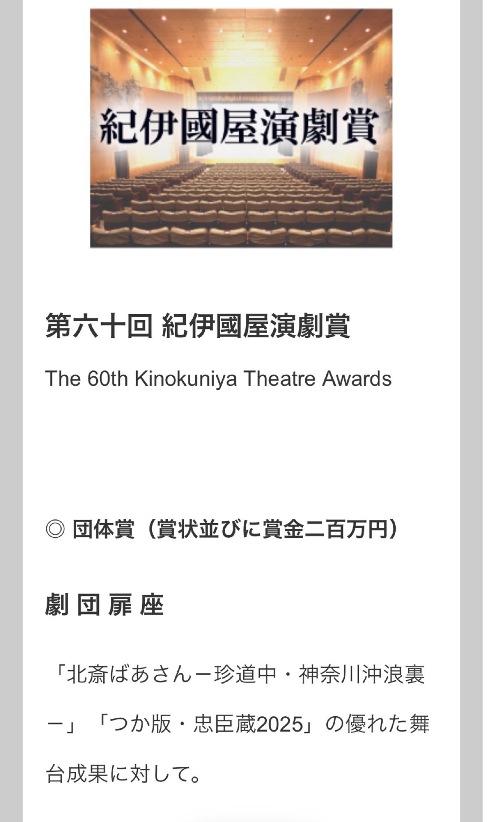
Task: Select the troupe name 劇団扉座
Action: tap(104, 606)
